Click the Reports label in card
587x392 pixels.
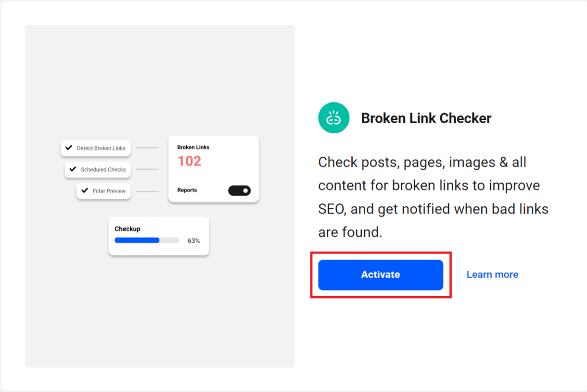[187, 190]
